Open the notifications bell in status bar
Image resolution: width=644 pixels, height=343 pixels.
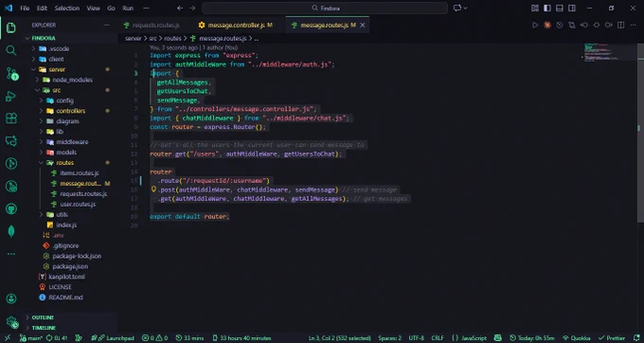click(636, 338)
